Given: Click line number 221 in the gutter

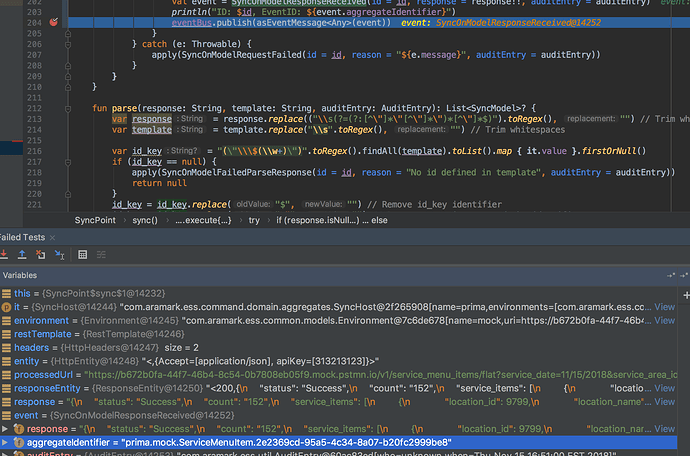Looking at the screenshot, I should pyautogui.click(x=34, y=205).
